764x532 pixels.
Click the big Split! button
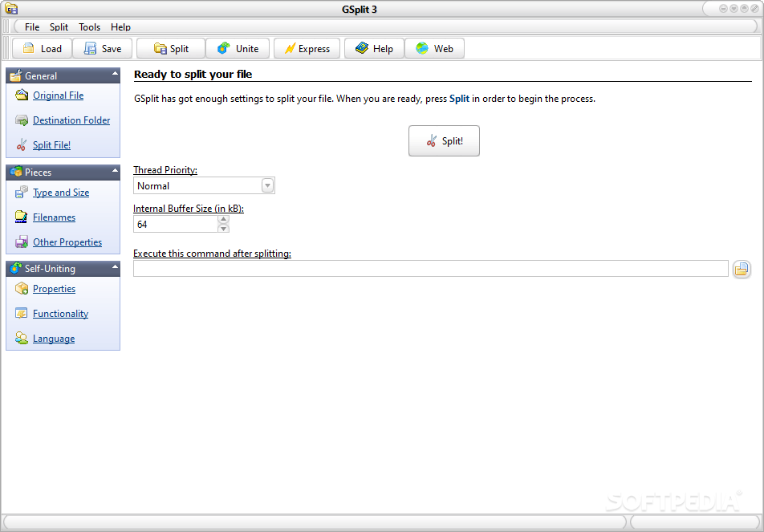click(x=444, y=140)
